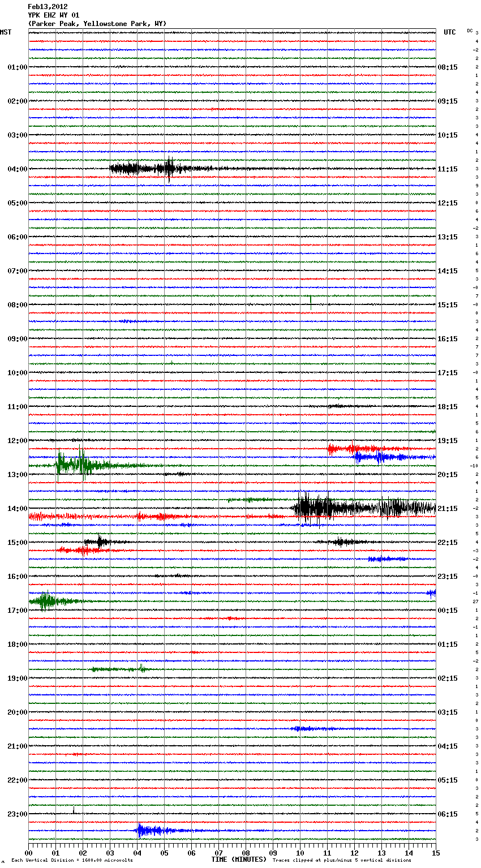Select the 23:00 MST time label
The image size is (481, 868).
18,814
